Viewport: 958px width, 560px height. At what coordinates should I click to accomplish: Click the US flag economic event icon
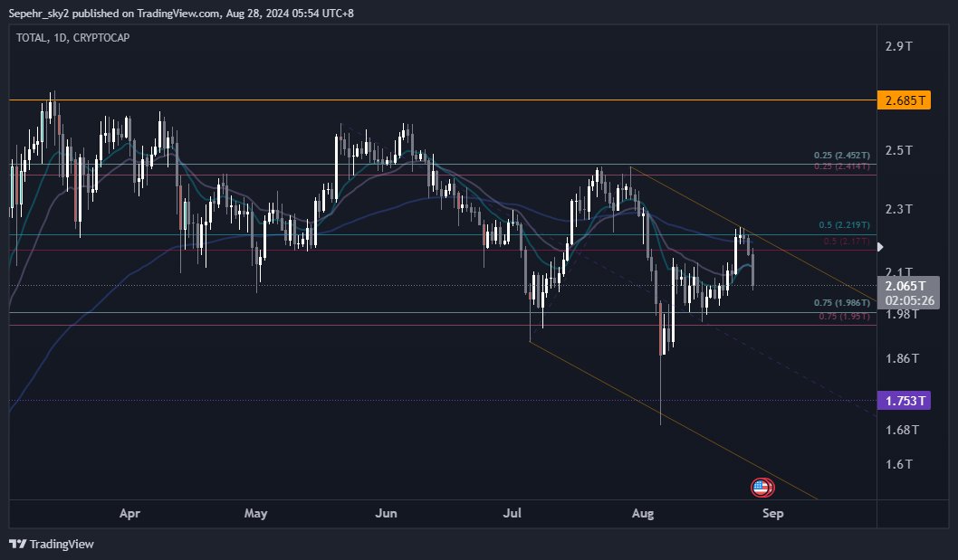[x=761, y=487]
